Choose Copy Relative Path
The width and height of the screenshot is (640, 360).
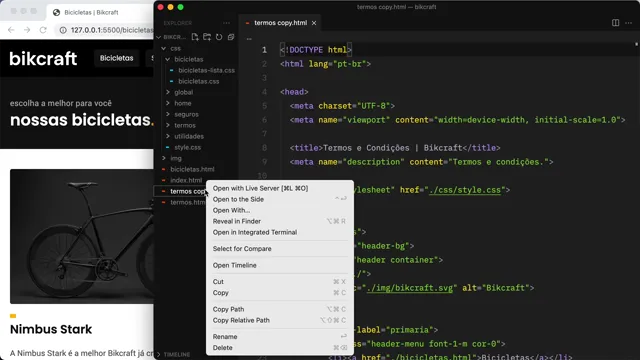tap(241, 320)
